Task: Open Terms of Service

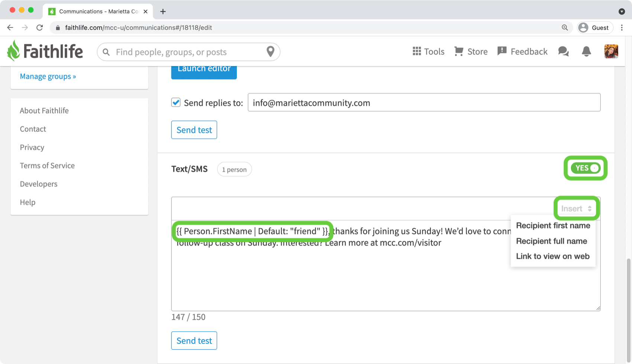Action: point(47,166)
